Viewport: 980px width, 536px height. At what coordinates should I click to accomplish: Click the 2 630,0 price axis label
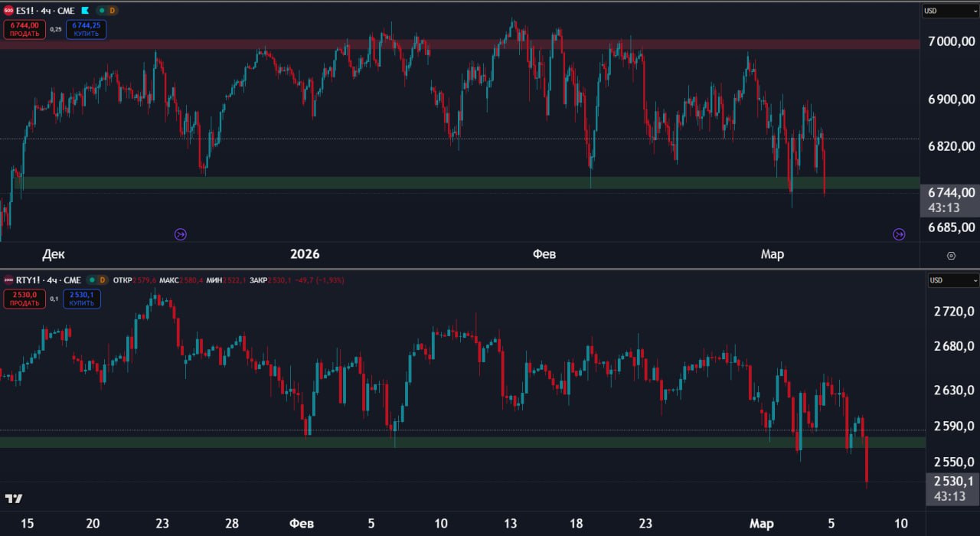(x=953, y=391)
